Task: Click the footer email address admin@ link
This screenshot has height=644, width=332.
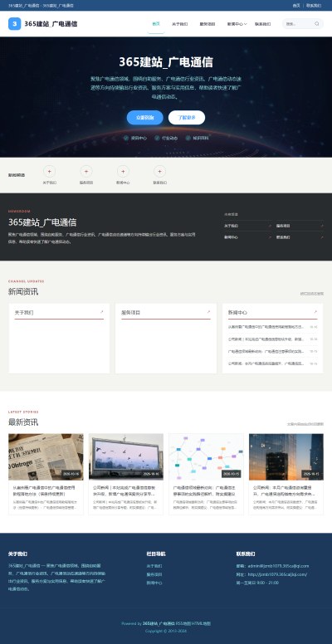Action: tap(278, 566)
